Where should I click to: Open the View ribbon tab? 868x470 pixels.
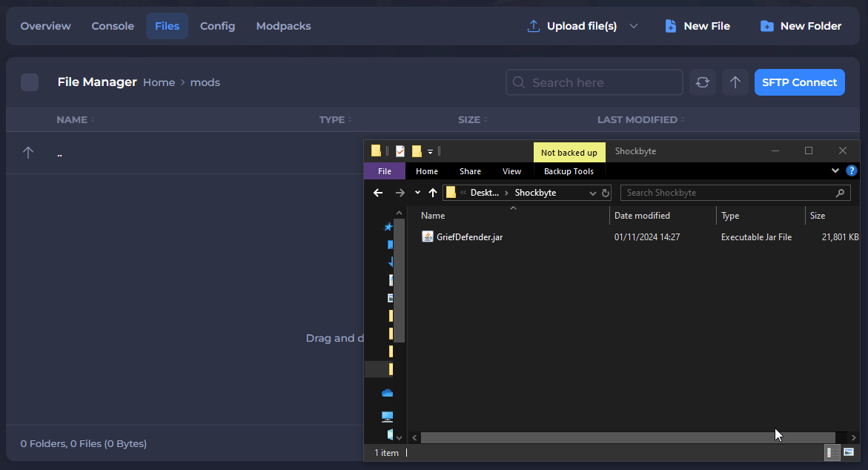click(511, 171)
